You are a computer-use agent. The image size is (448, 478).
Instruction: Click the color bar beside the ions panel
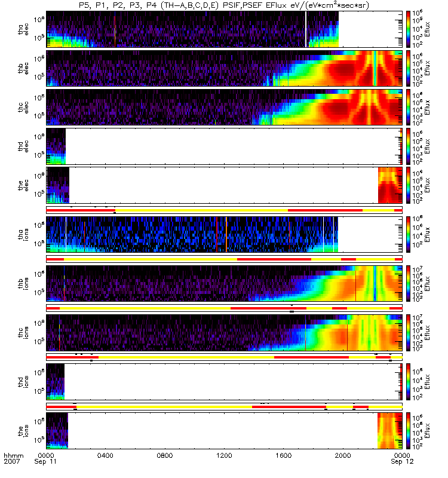(x=409, y=431)
